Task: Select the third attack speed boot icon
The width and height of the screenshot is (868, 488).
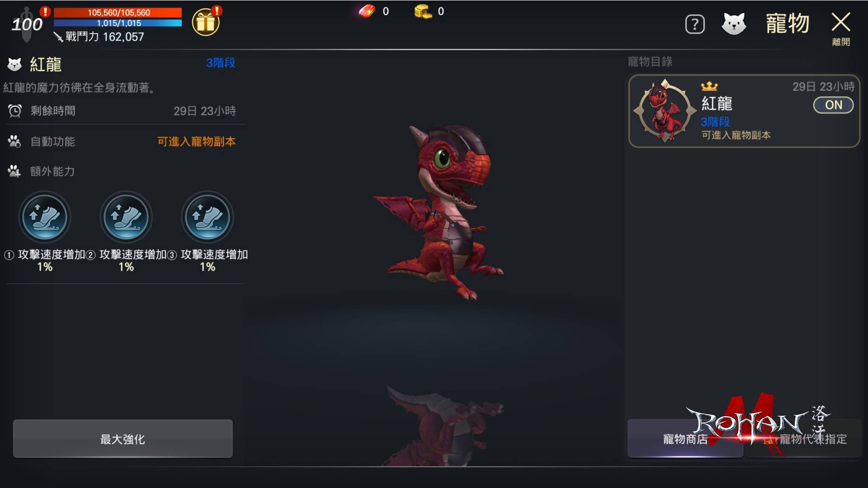Action: [x=208, y=217]
